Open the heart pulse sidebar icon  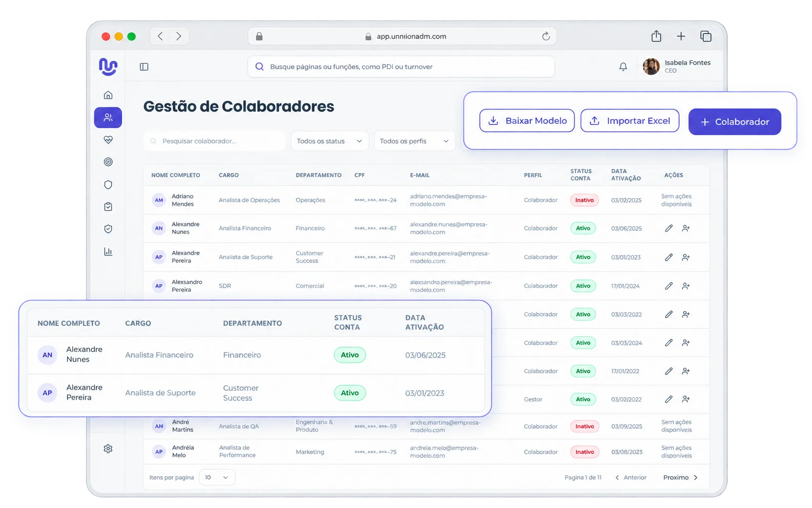click(108, 140)
